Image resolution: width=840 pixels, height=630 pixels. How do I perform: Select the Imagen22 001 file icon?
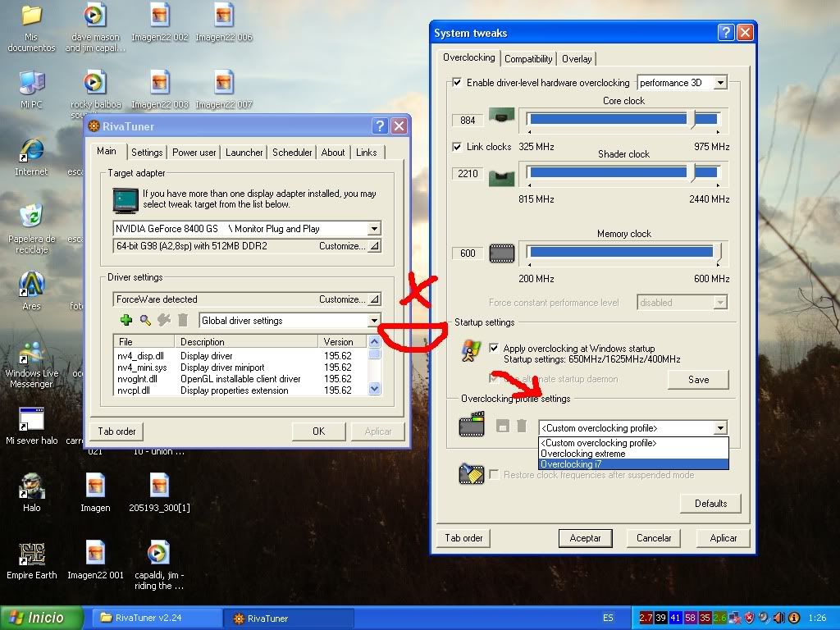point(95,561)
